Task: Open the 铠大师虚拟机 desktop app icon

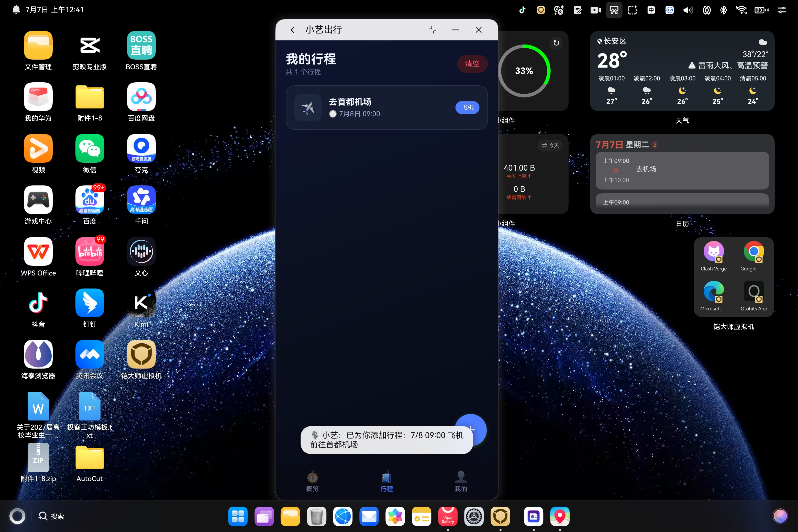Action: (141, 354)
